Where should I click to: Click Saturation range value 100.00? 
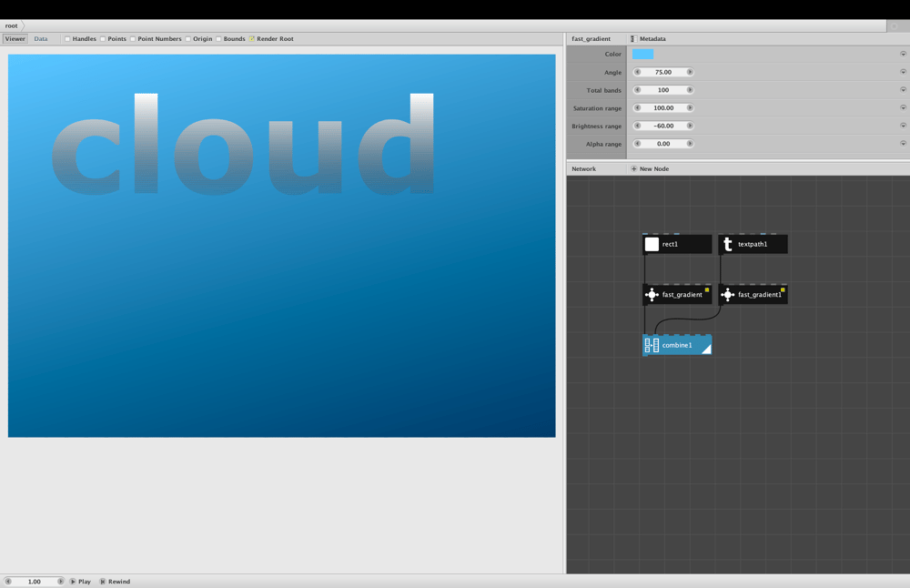pos(663,108)
